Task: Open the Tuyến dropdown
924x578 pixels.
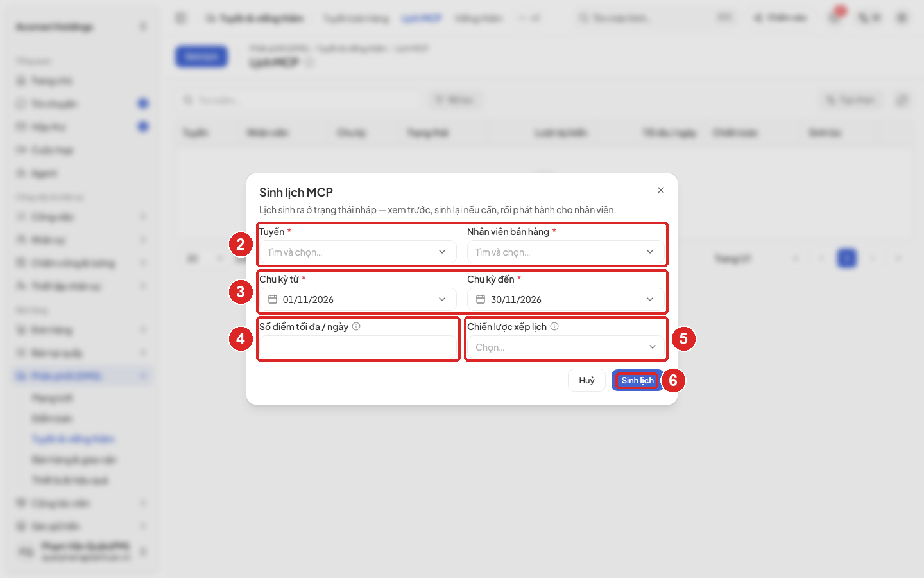Action: pos(358,252)
